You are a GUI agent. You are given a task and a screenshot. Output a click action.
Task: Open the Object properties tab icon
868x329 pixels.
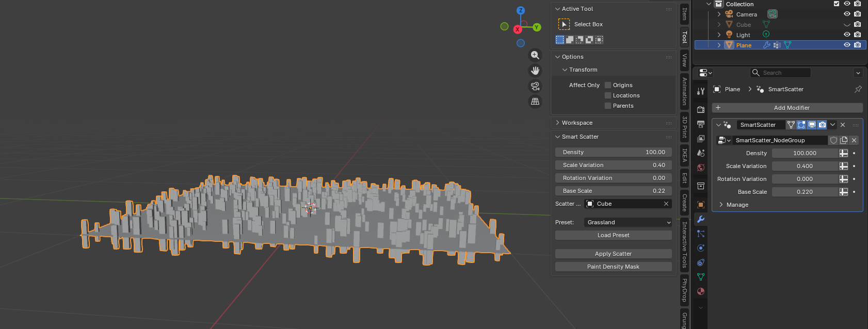701,205
